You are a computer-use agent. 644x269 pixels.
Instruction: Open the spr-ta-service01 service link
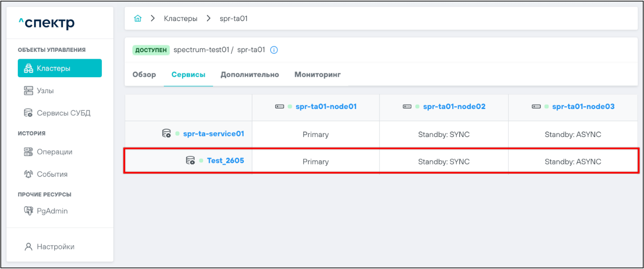(213, 134)
